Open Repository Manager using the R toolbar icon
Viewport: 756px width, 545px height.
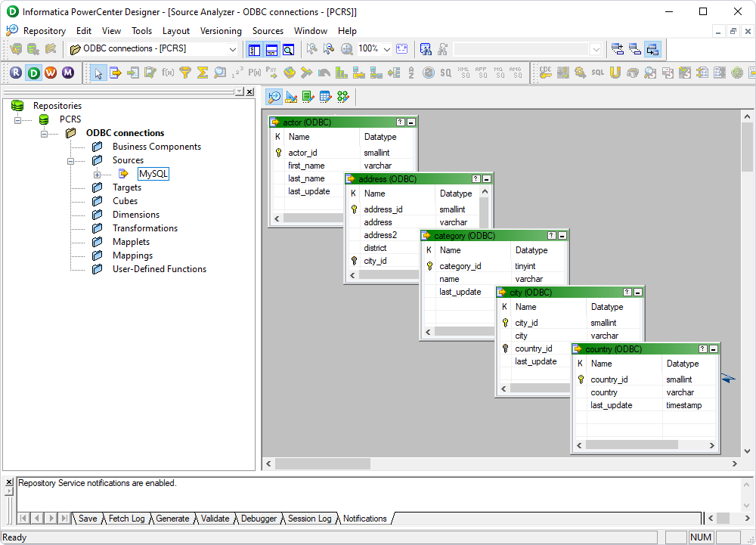point(16,73)
